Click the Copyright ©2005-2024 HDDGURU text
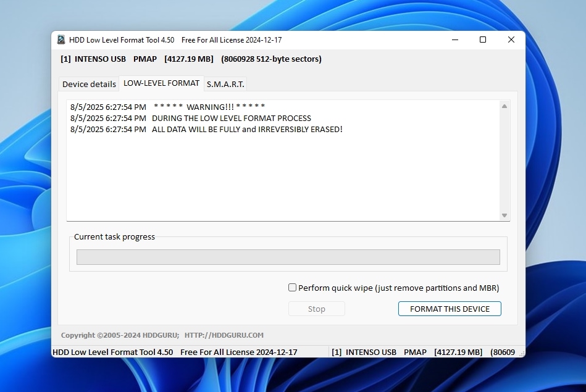The height and width of the screenshot is (392, 586). (x=120, y=335)
